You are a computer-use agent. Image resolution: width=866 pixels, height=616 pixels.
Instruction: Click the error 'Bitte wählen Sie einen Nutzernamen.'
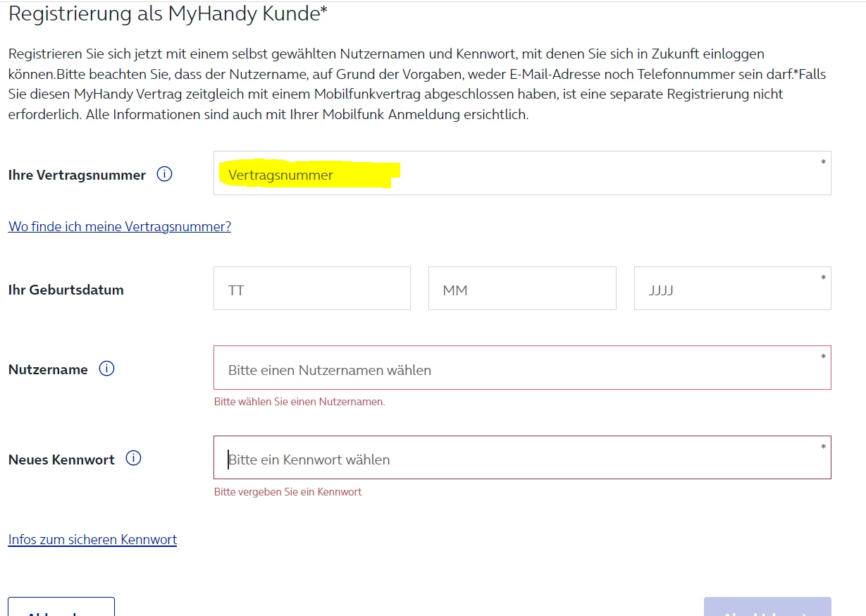click(x=299, y=402)
